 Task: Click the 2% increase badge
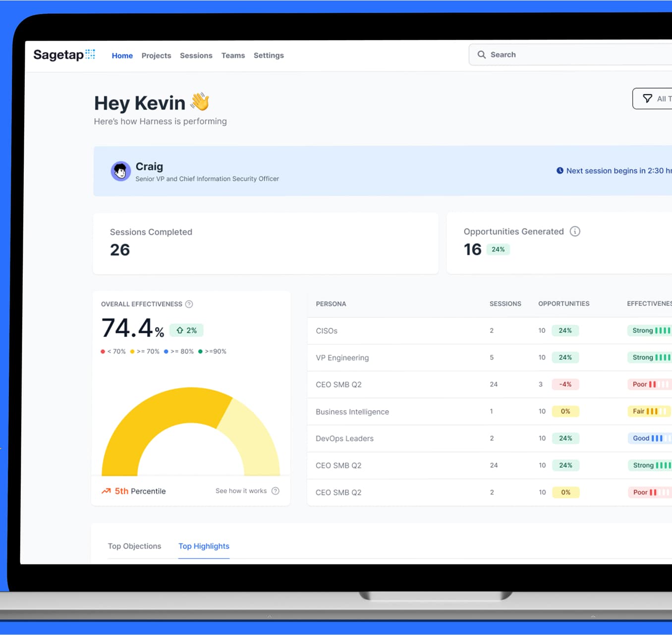pyautogui.click(x=186, y=330)
